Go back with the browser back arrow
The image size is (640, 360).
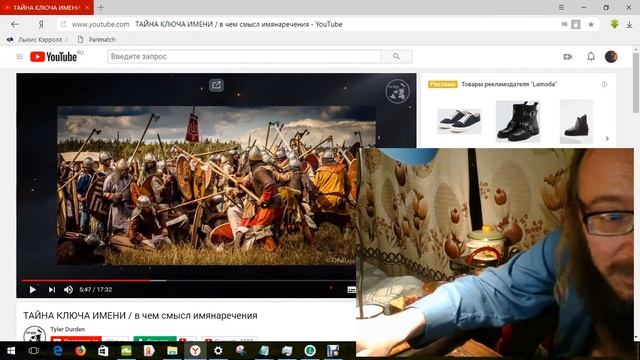15,24
